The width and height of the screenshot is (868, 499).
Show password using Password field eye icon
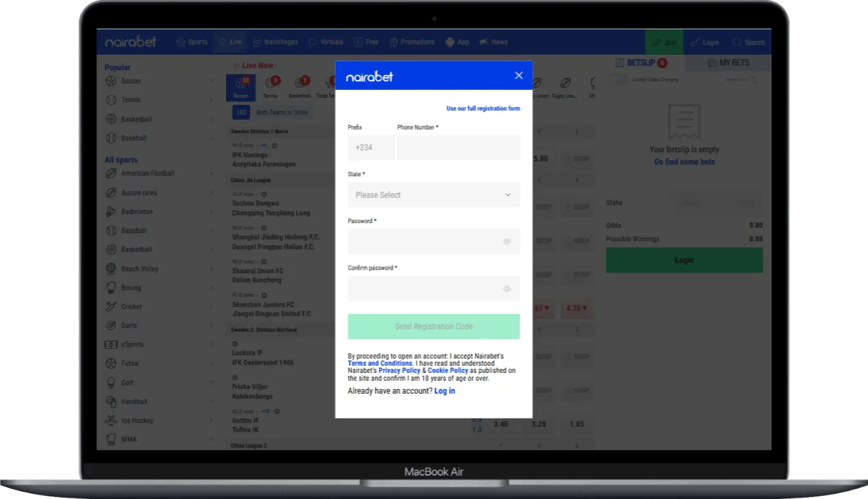[507, 242]
